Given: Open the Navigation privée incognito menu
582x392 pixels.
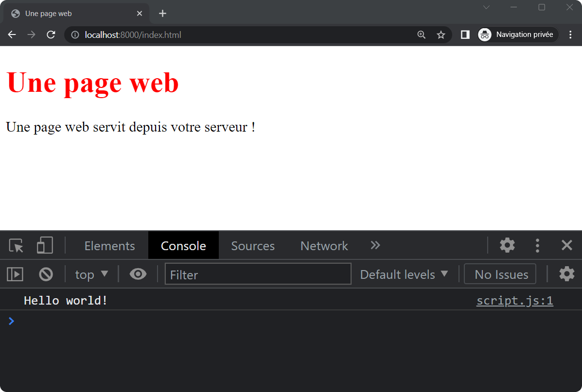Looking at the screenshot, I should (x=518, y=35).
